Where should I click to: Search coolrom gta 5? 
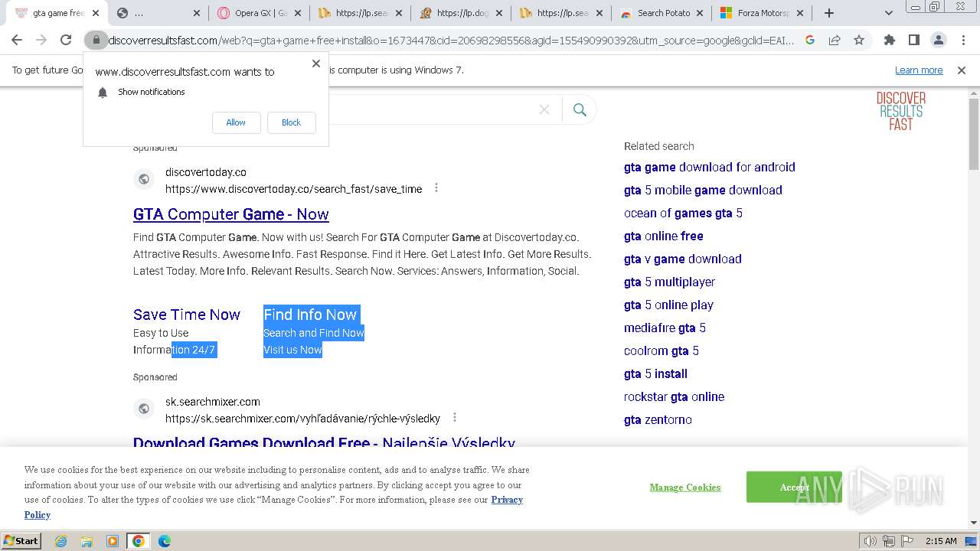[661, 350]
